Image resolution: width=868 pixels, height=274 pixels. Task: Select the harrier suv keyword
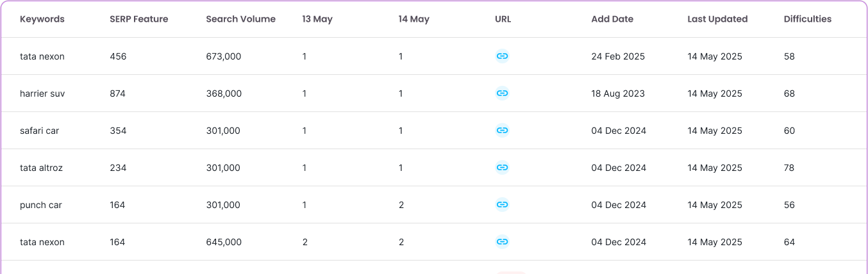click(x=42, y=93)
